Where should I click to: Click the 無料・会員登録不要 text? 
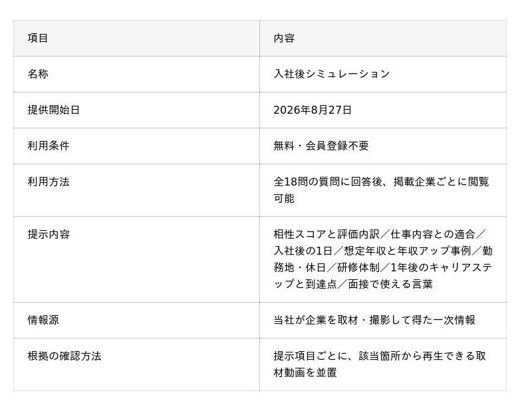click(321, 146)
